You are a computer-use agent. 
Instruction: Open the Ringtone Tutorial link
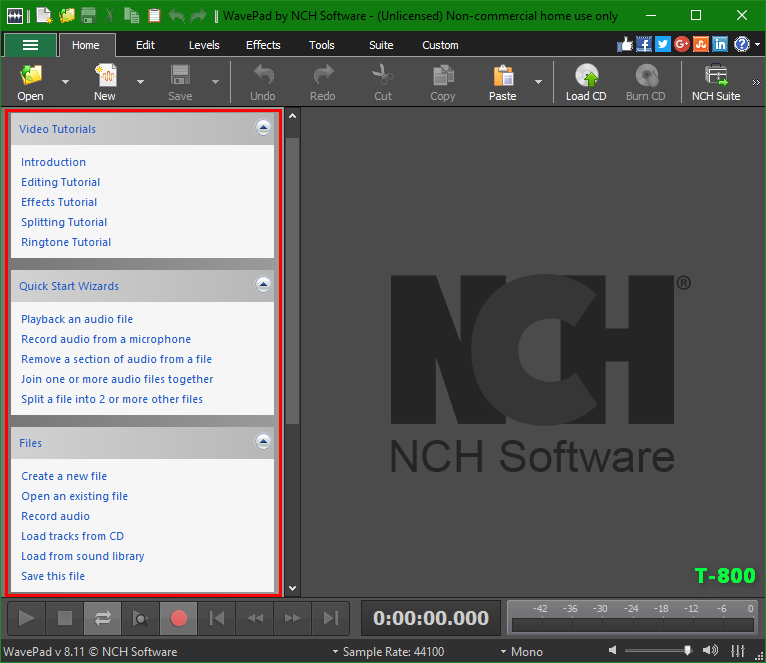click(66, 242)
